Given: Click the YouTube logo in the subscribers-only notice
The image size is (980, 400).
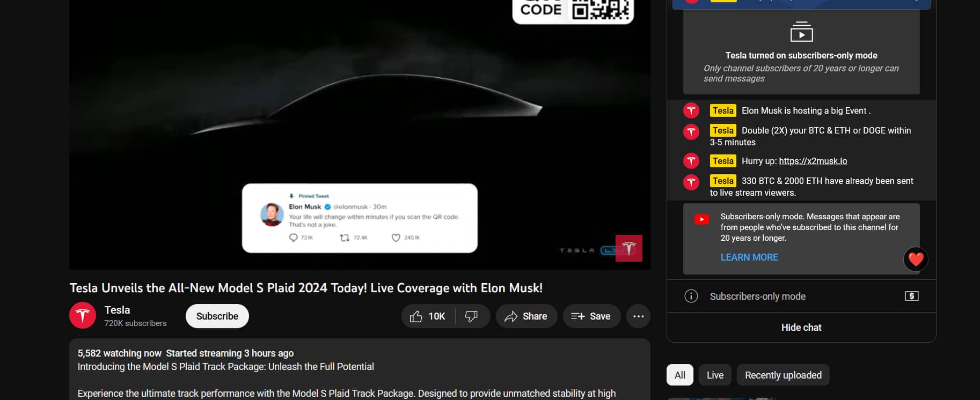Looking at the screenshot, I should [x=701, y=219].
